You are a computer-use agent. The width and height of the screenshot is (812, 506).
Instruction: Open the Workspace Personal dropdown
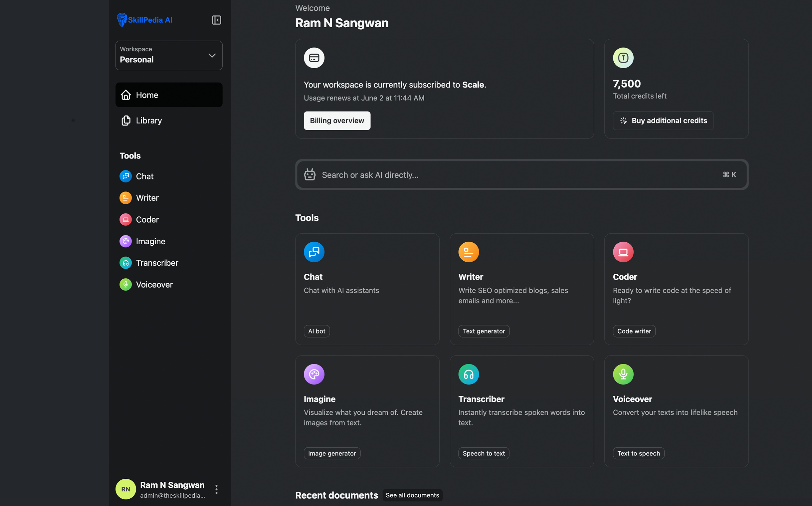coord(169,55)
